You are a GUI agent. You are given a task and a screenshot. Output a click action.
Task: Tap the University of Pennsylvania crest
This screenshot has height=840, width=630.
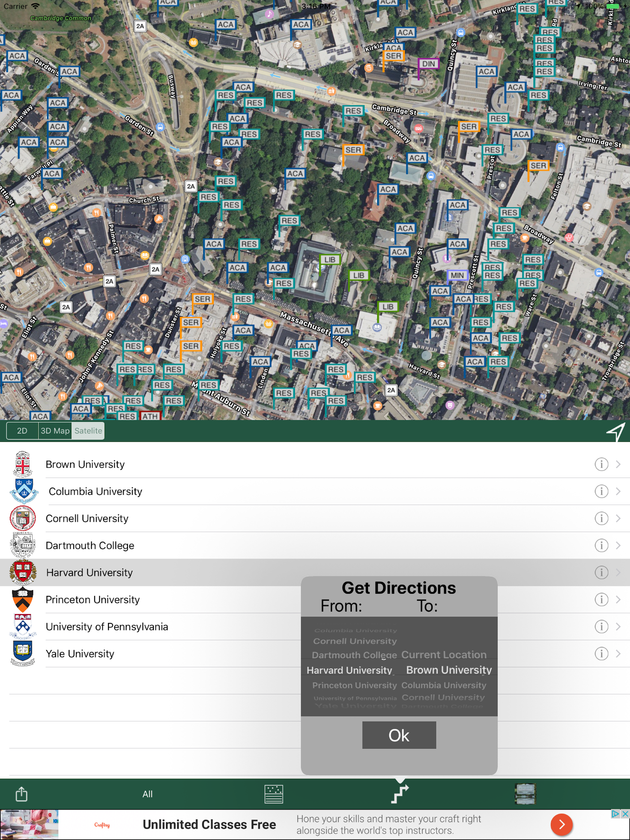coord(23,626)
